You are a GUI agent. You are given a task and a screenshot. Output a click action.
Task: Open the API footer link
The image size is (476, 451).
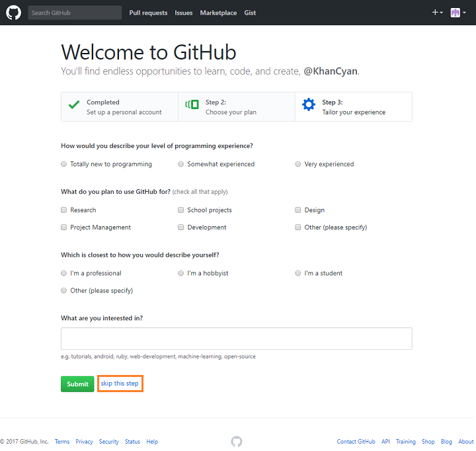385,441
